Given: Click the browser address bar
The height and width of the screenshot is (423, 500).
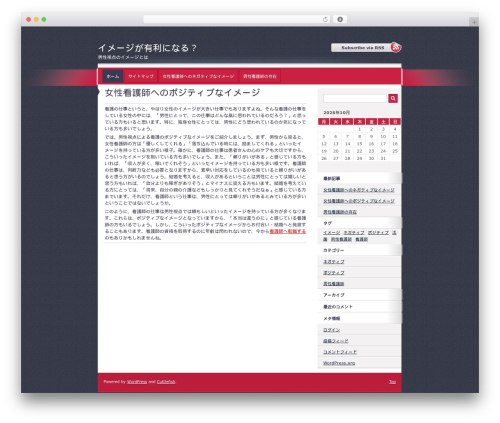Looking at the screenshot, I should tap(237, 19).
